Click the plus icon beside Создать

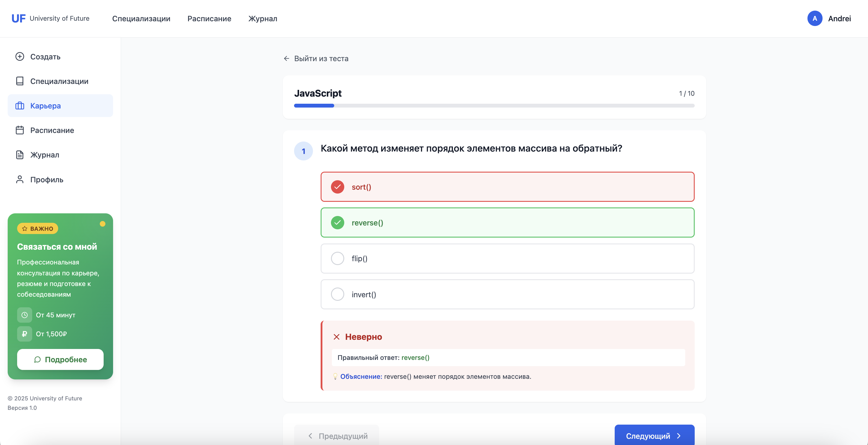click(20, 56)
